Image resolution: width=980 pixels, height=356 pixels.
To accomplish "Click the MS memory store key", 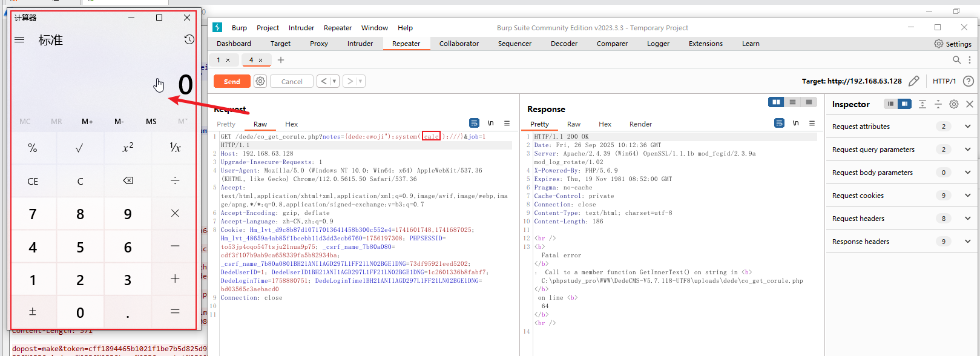I will point(151,121).
